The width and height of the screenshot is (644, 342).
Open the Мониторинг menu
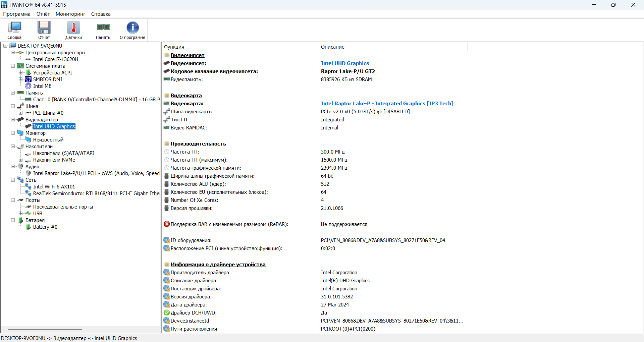click(x=70, y=14)
